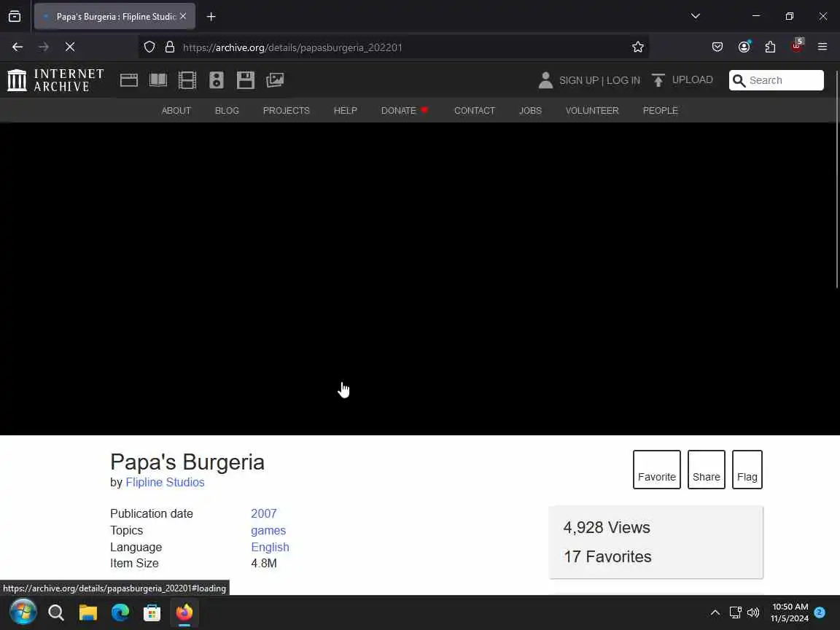Image resolution: width=840 pixels, height=630 pixels.
Task: Open the CONTACT menu item
Action: [x=475, y=110]
